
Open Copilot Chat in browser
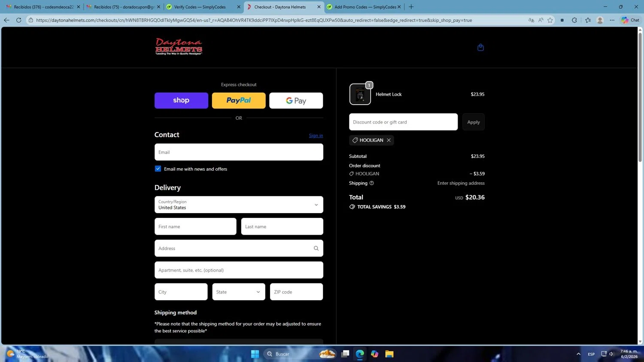pos(630,20)
